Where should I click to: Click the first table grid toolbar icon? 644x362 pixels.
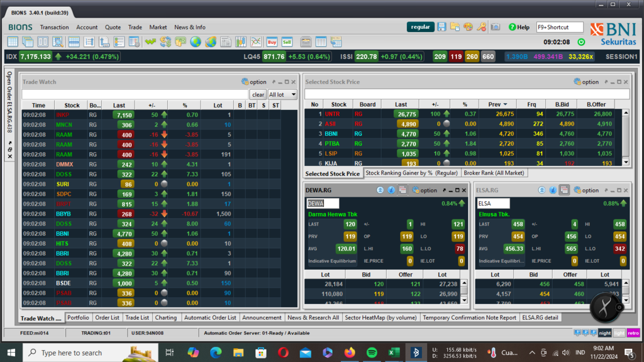(13, 42)
